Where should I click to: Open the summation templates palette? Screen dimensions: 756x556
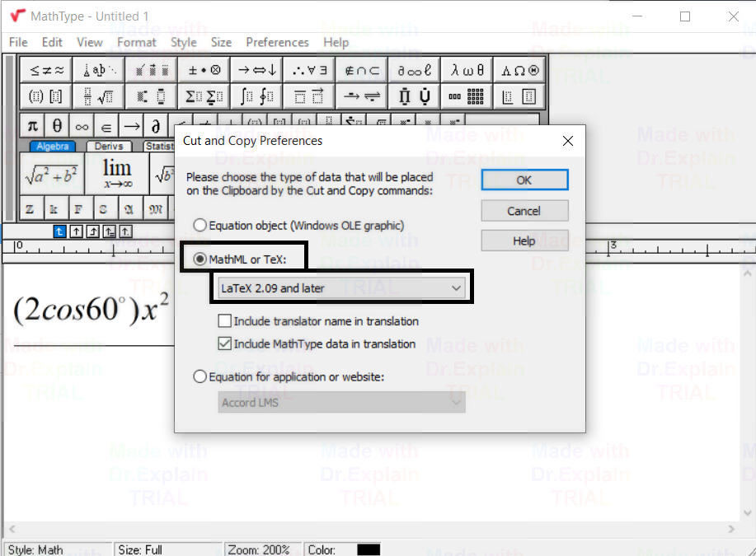[204, 97]
